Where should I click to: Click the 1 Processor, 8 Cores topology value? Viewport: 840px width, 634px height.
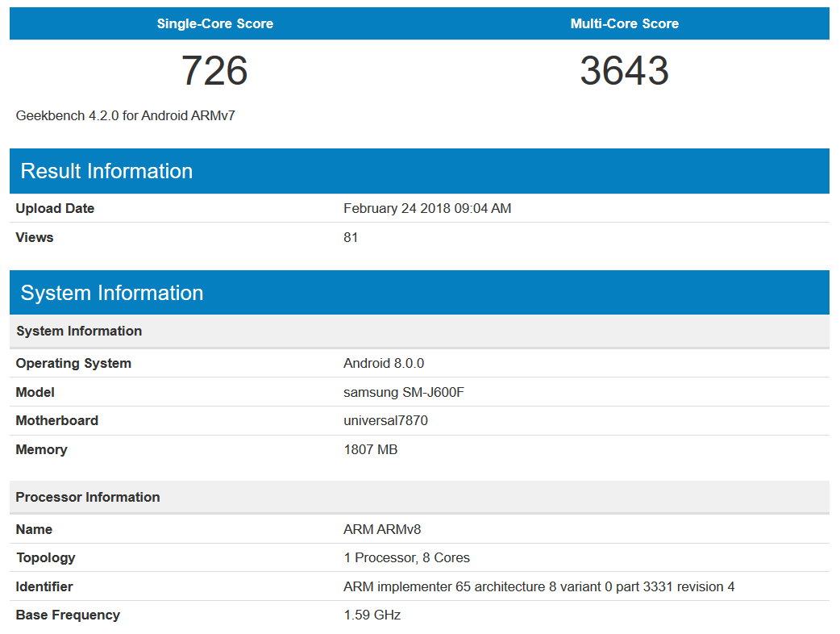pyautogui.click(x=406, y=557)
